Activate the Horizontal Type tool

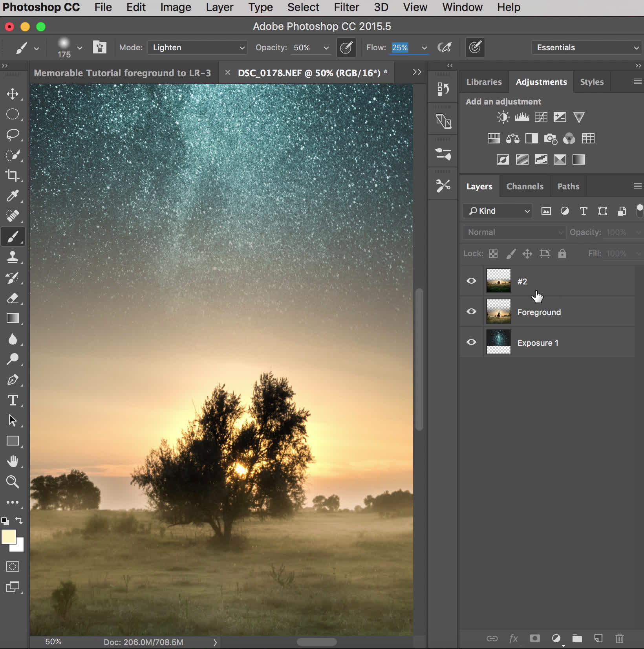pyautogui.click(x=13, y=400)
